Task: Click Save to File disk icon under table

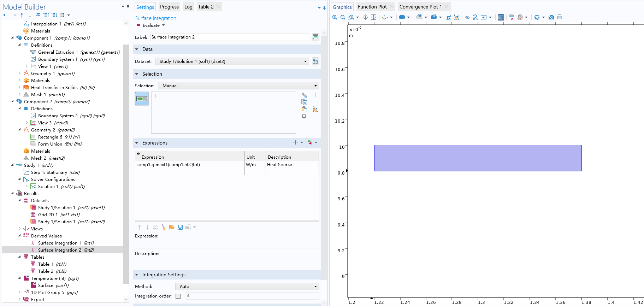Action: (x=180, y=227)
